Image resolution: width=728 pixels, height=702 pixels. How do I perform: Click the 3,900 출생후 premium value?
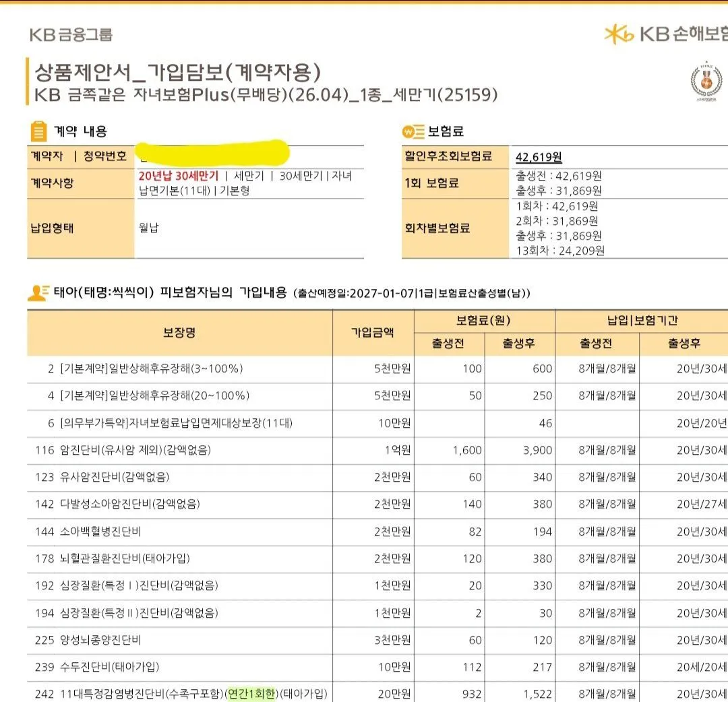[x=538, y=450]
